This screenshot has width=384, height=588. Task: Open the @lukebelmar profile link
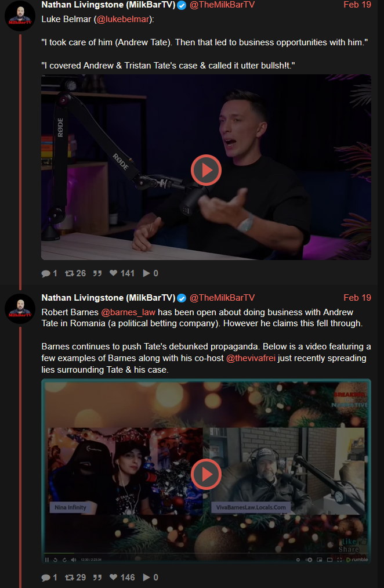(123, 20)
